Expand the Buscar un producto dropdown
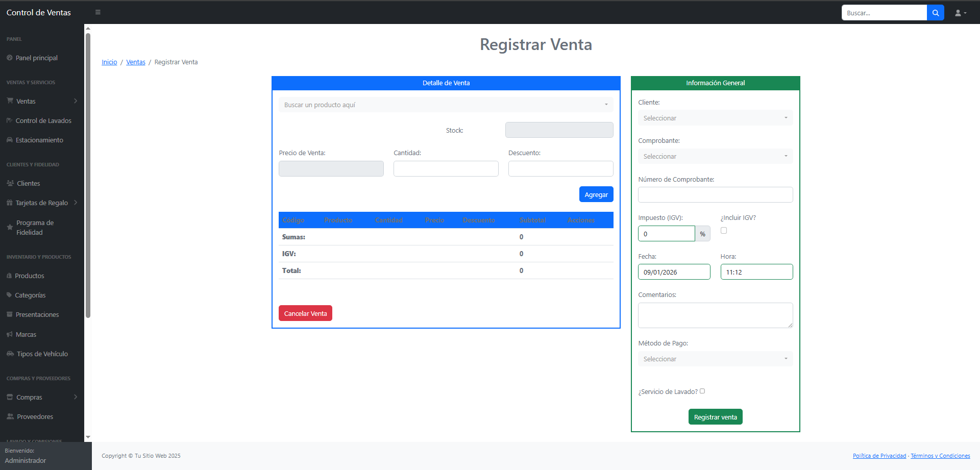 446,105
